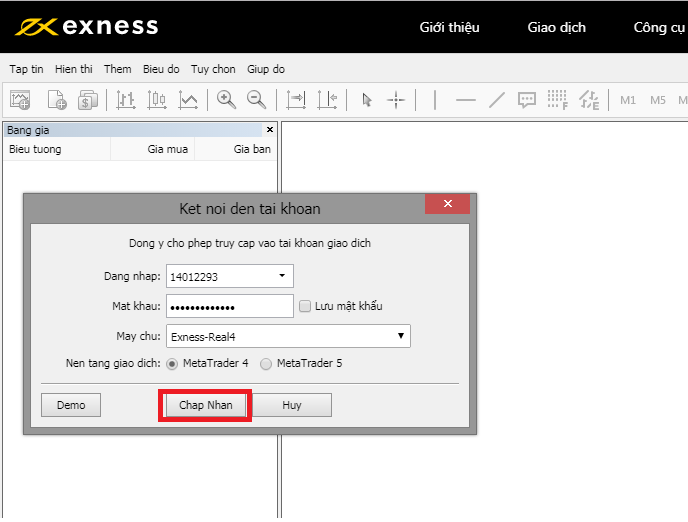Screen dimensions: 688x522
Task: Select the cursor arrow tool
Action: (366, 99)
